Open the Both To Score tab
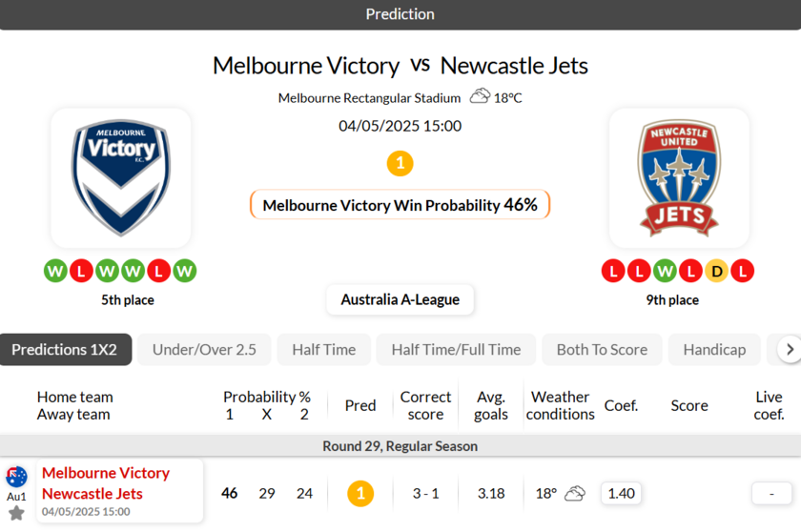This screenshot has height=532, width=801. tap(602, 350)
